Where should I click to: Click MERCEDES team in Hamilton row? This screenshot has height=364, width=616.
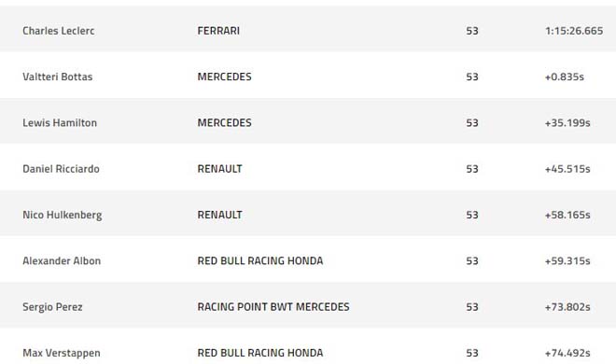[224, 122]
